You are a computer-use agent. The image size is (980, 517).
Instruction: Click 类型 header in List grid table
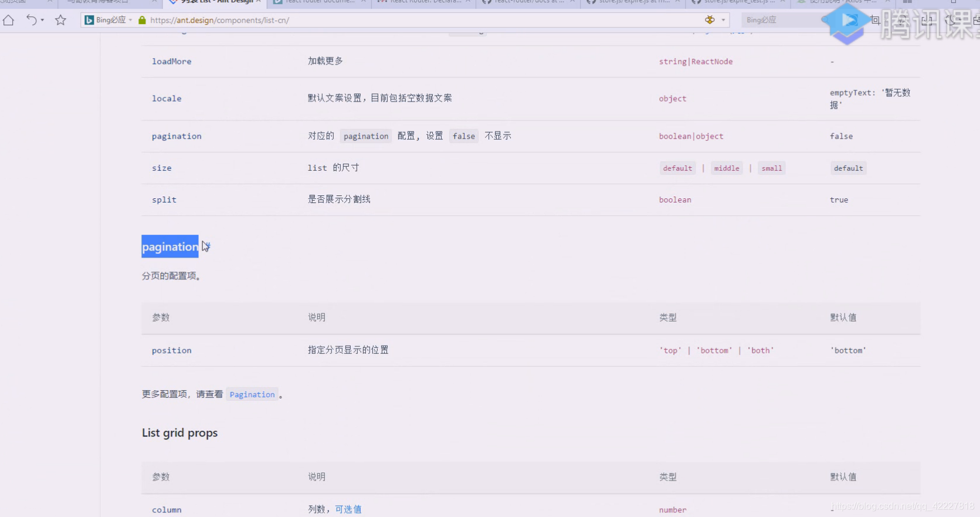667,477
